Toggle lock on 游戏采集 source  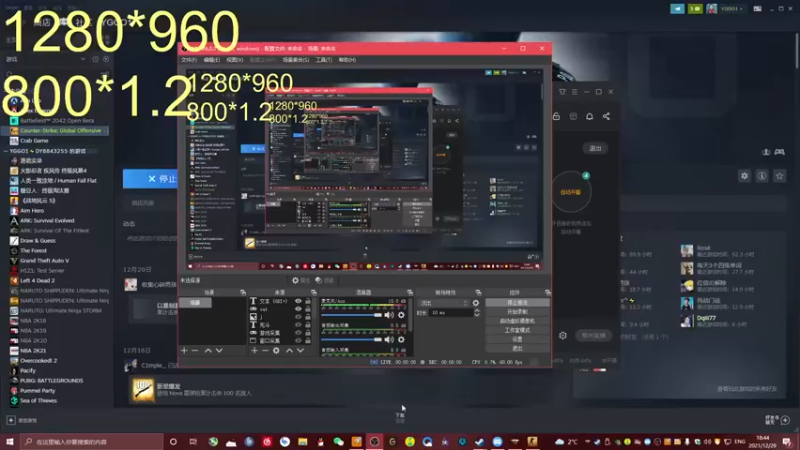308,333
